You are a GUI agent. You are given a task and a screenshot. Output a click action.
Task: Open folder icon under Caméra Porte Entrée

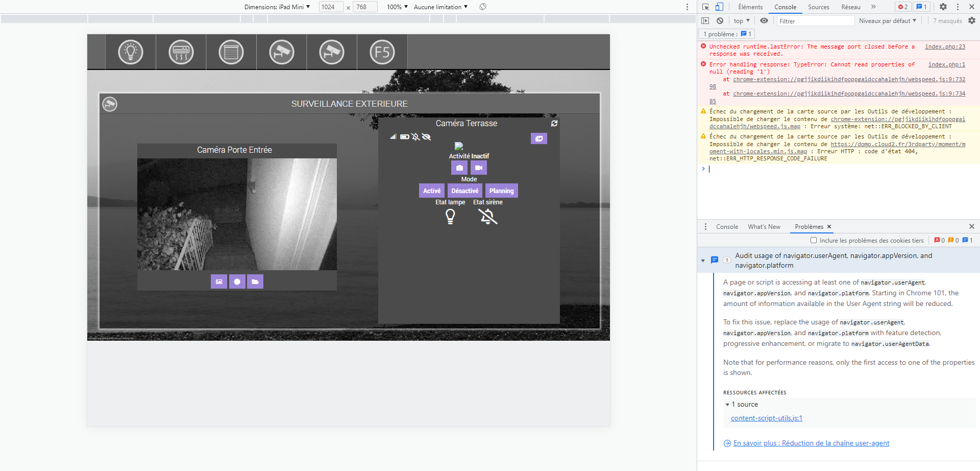click(255, 281)
